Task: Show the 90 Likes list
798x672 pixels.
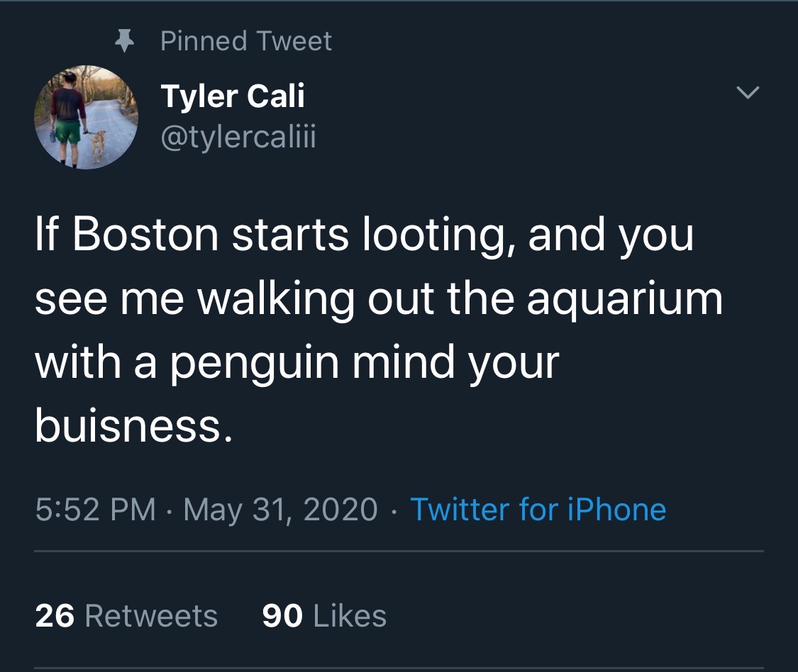Action: tap(324, 615)
